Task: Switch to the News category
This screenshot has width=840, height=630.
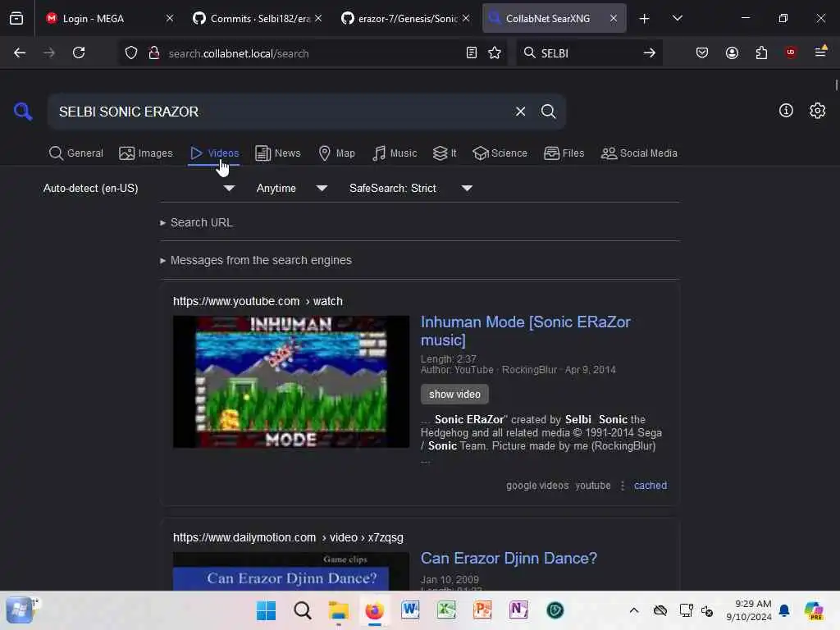Action: (277, 153)
